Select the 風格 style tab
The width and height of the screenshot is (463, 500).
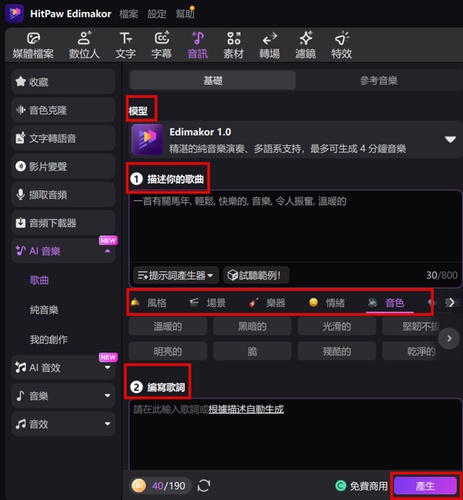point(149,303)
